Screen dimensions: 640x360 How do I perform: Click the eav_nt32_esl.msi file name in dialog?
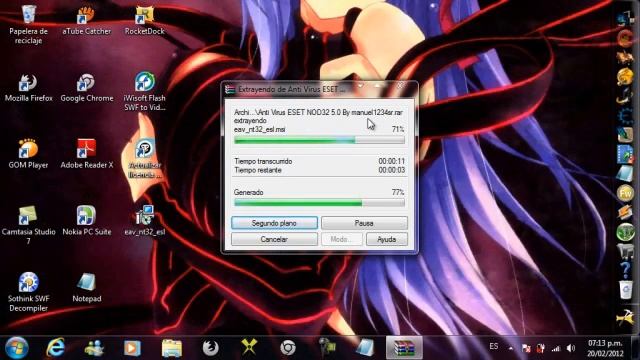pyautogui.click(x=260, y=129)
